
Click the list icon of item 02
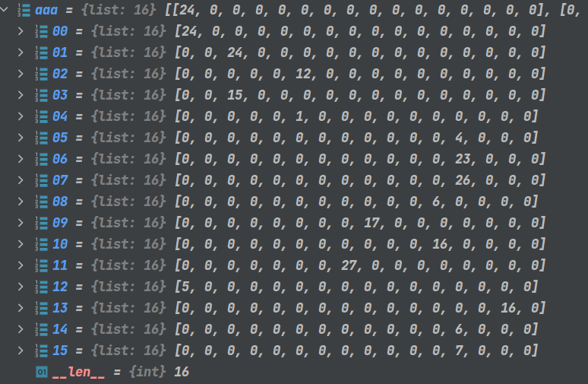pos(41,74)
